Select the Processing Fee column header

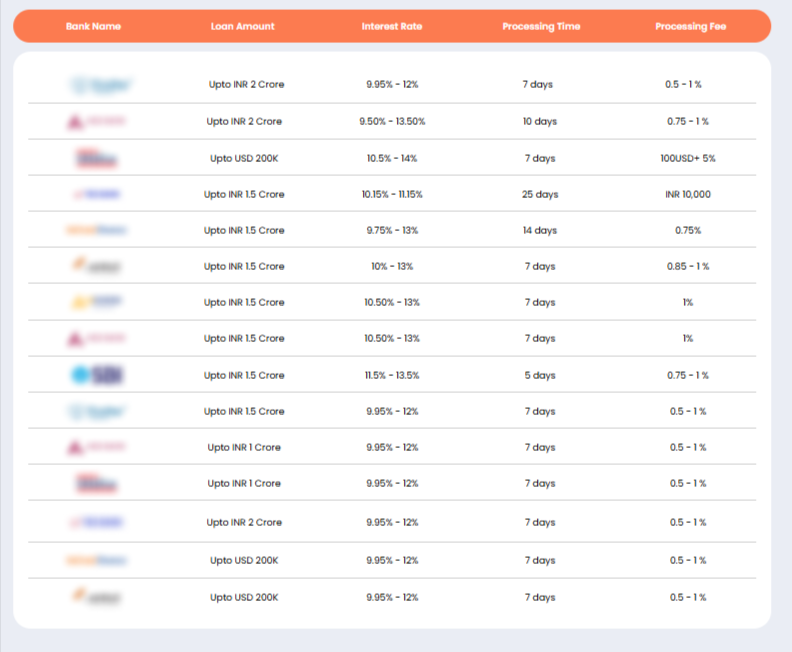click(x=690, y=26)
